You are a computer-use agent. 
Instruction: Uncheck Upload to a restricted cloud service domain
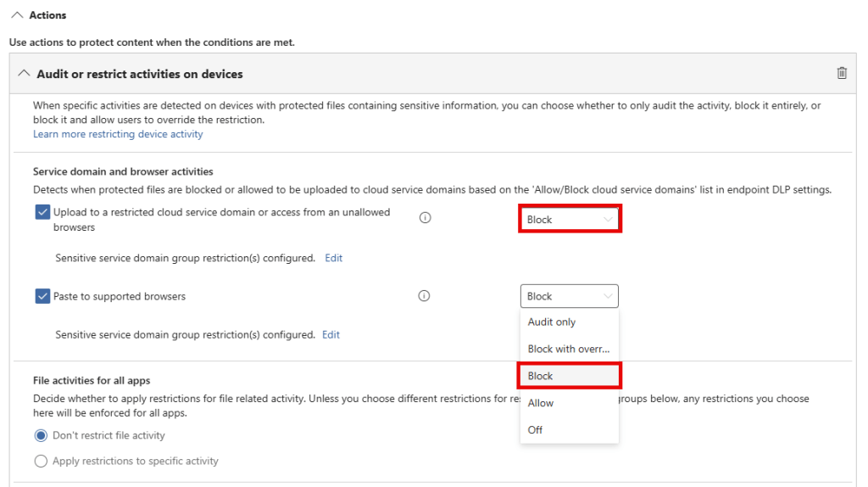42,213
